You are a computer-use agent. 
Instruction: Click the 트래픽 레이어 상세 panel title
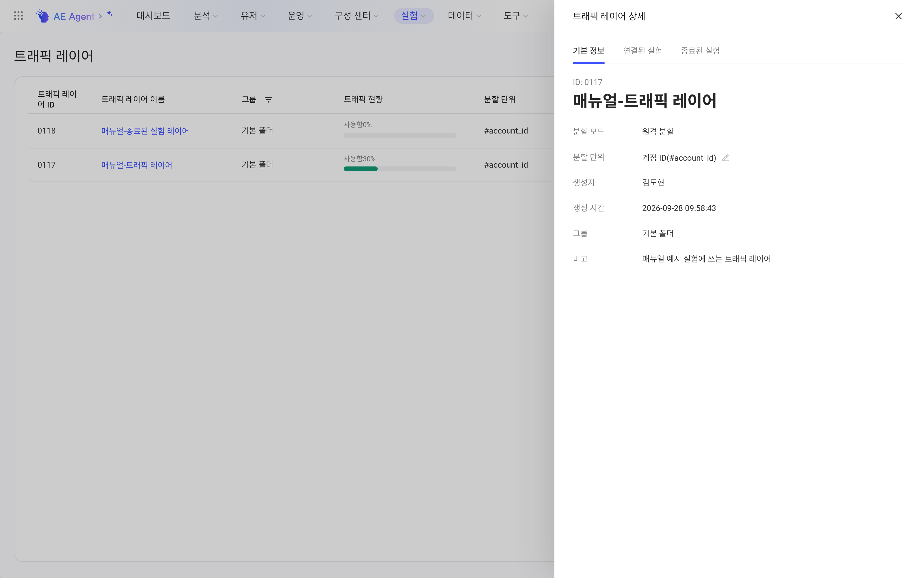609,16
